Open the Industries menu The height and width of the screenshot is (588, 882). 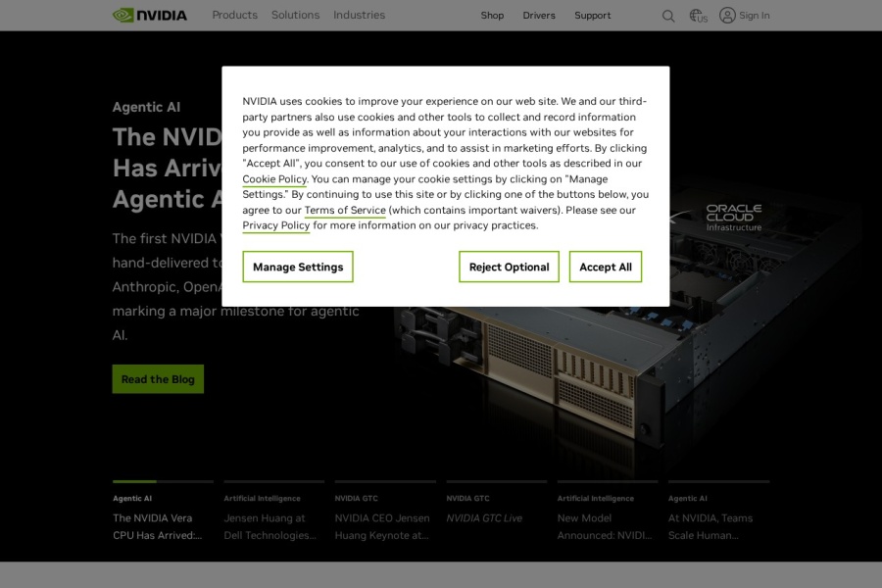[359, 16]
